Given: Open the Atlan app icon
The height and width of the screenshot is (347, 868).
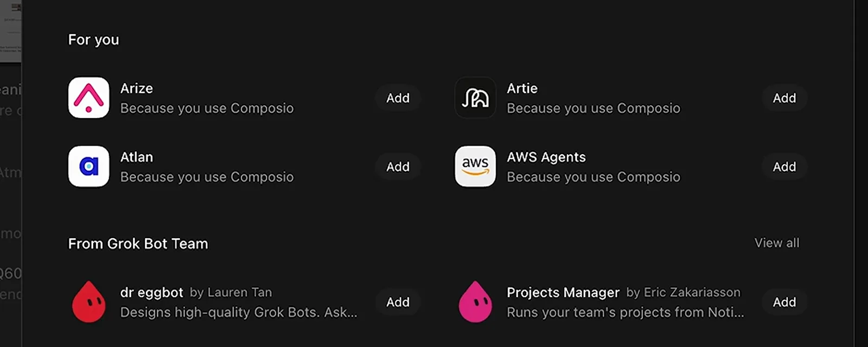Looking at the screenshot, I should point(89,166).
